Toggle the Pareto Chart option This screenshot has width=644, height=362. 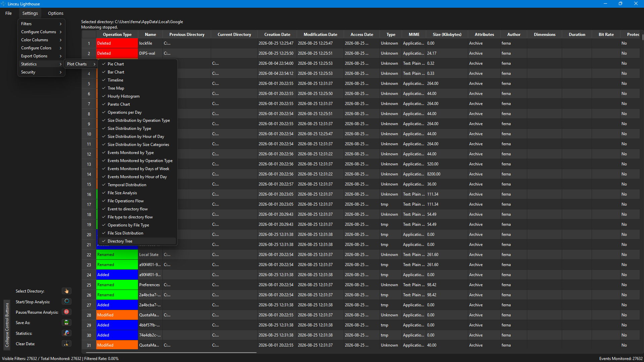138,104
